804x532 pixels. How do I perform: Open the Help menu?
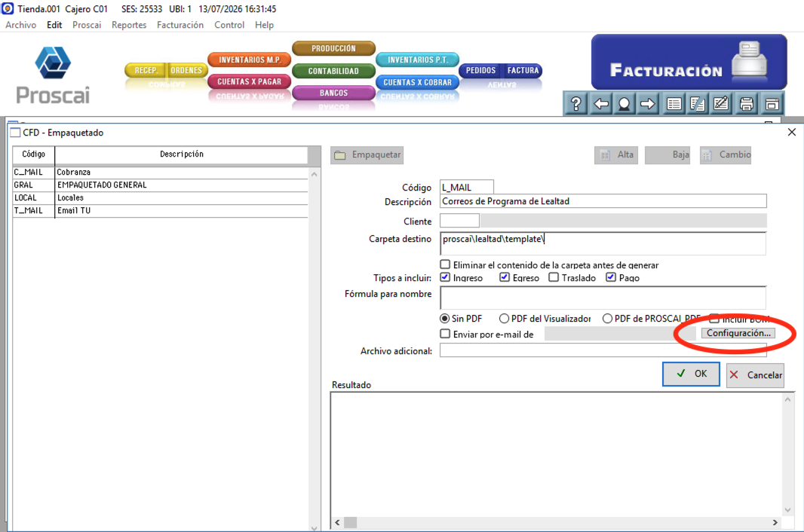pos(264,25)
